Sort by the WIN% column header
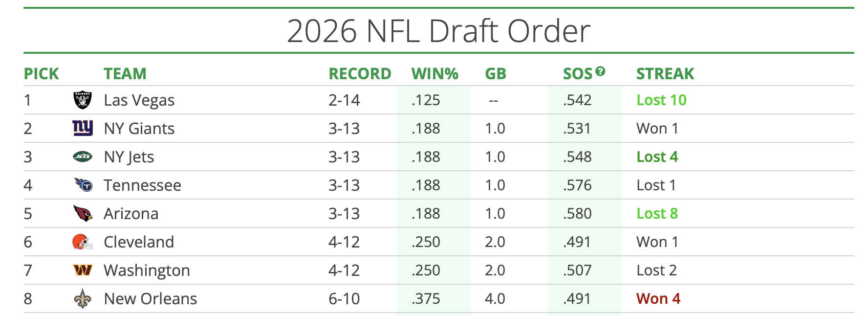The image size is (868, 316). pos(434,74)
